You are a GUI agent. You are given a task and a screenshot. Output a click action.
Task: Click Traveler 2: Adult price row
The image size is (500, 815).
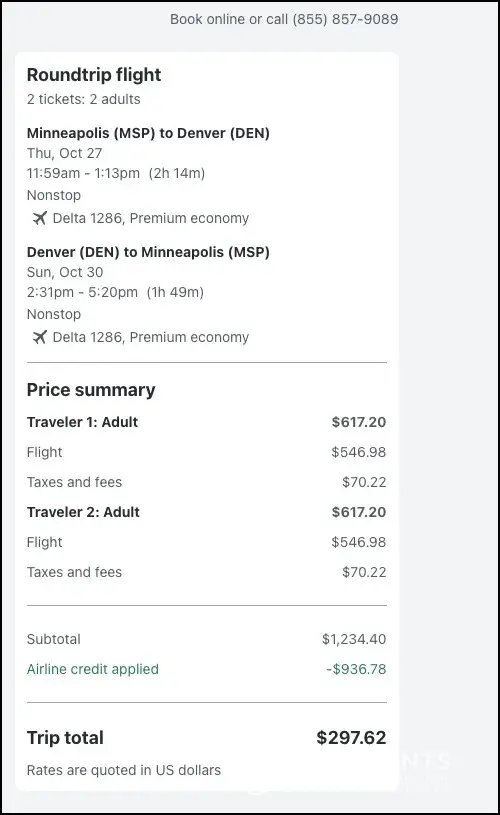206,512
